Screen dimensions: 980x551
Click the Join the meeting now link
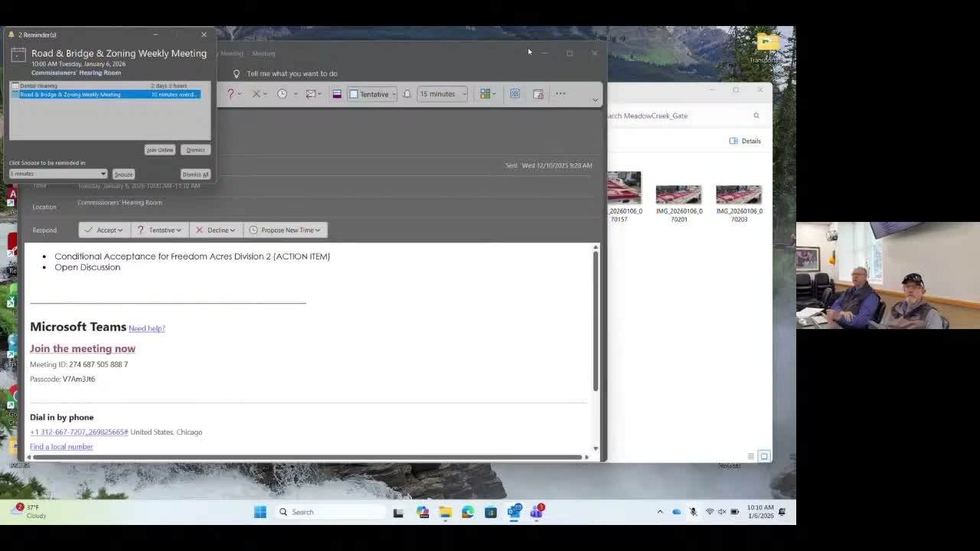83,349
